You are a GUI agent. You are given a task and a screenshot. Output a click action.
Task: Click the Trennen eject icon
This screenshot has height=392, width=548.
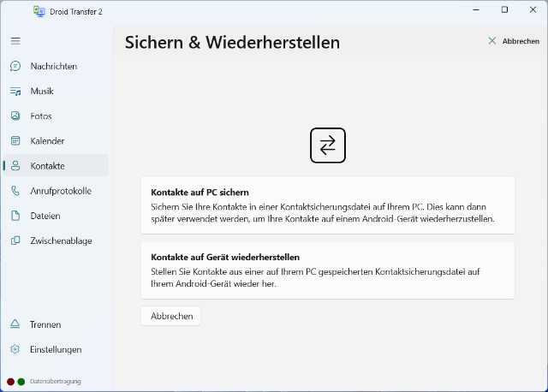click(x=15, y=324)
